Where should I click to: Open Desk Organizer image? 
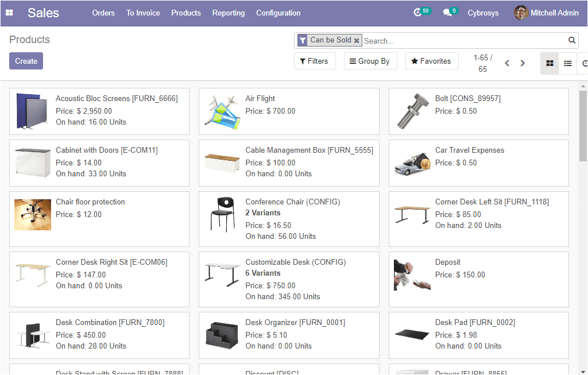pyautogui.click(x=222, y=335)
